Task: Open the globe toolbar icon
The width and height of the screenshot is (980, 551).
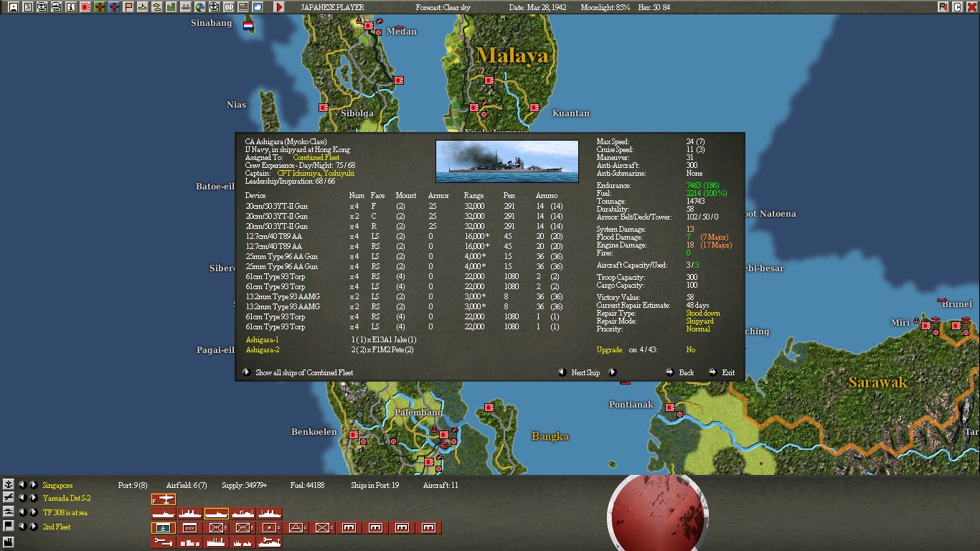Action: 200,7
